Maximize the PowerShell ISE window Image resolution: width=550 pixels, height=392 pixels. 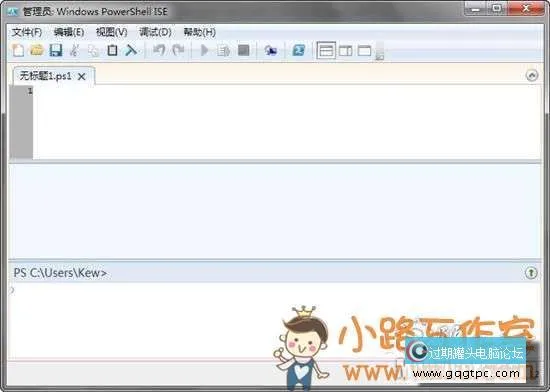(496, 8)
